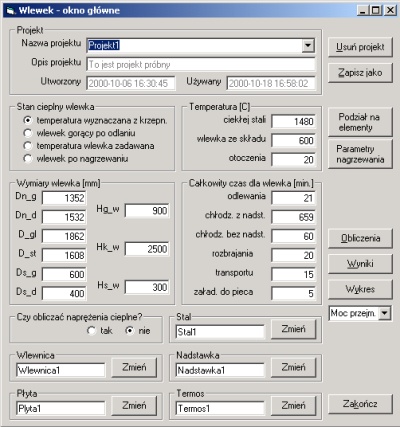Click the Ds_g dimension field 600
Image resolution: width=400 pixels, height=427 pixels.
(x=64, y=274)
